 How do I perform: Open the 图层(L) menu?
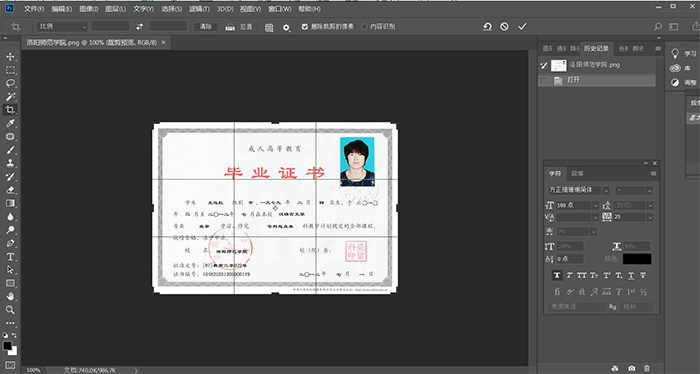coord(115,9)
